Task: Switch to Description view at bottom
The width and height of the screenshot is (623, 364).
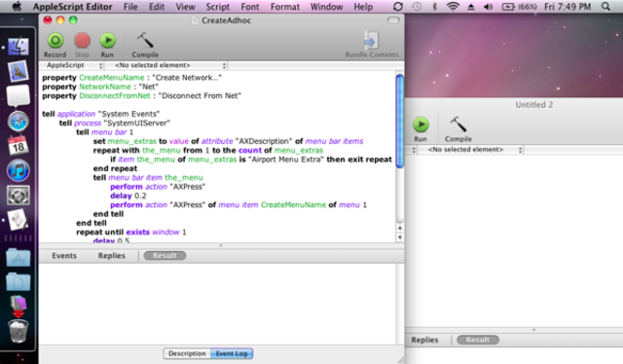Action: tap(187, 353)
